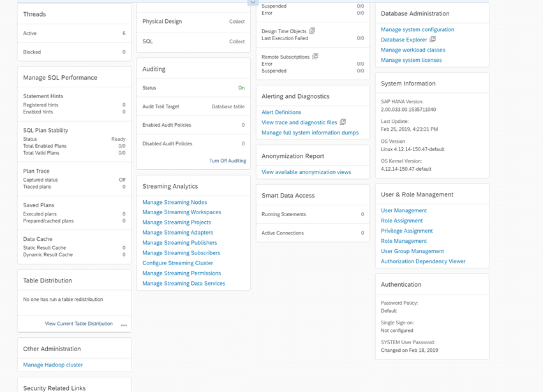Open Alert Definitions link
The image size is (543, 392).
pyautogui.click(x=281, y=112)
